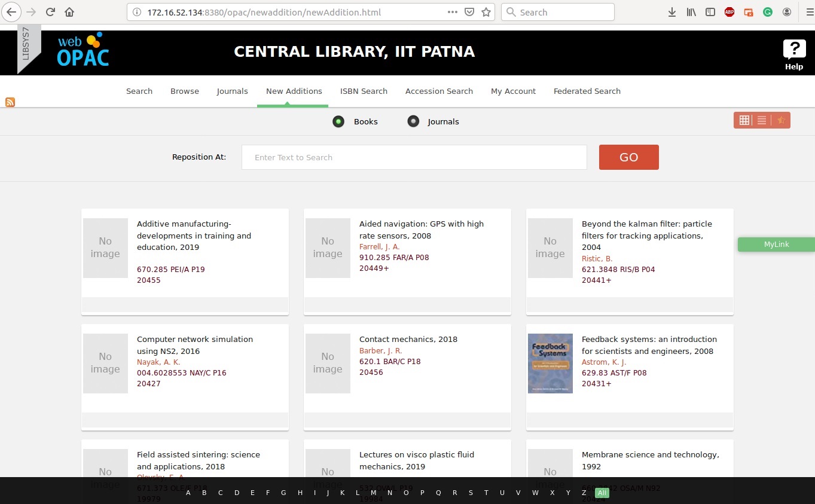This screenshot has width=815, height=504.
Task: Open Adblock Plus extension
Action: pyautogui.click(x=729, y=12)
